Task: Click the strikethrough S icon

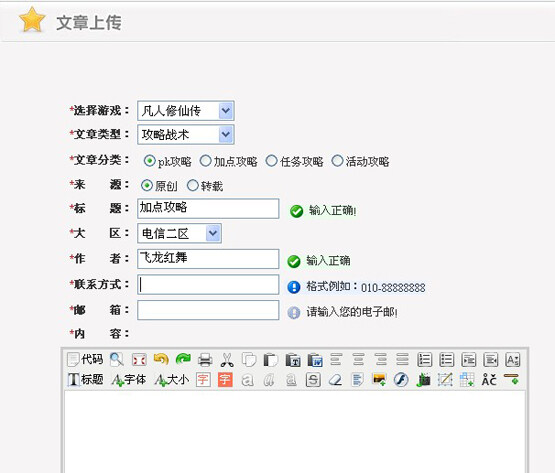Action: [313, 380]
